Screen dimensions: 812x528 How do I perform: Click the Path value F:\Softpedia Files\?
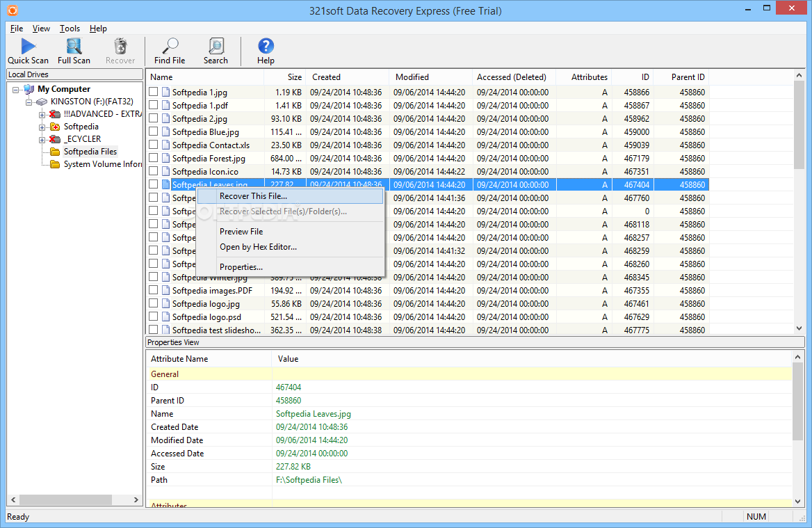[309, 480]
